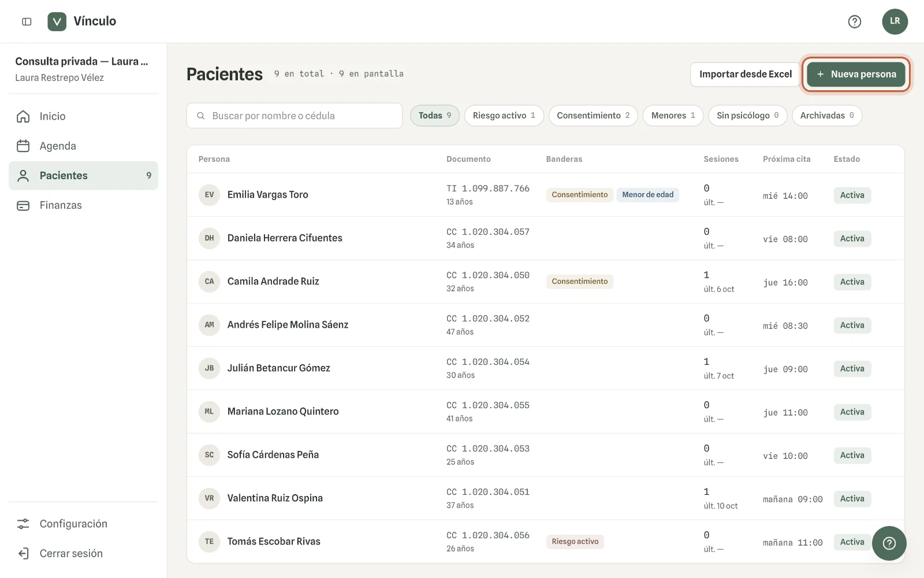Click the Persona column header
Viewport: 924px width, 578px height.
pos(214,159)
